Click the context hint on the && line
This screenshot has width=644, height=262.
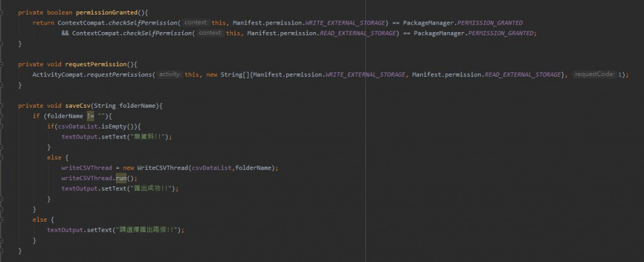click(210, 33)
